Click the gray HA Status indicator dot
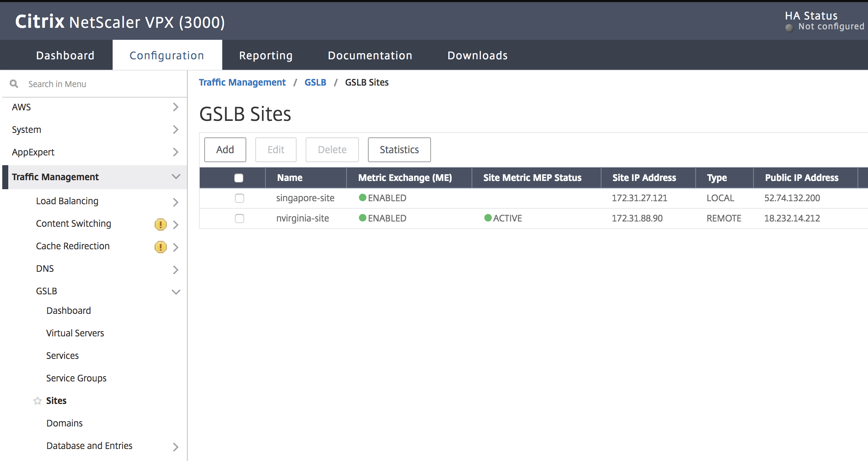This screenshot has height=461, width=868. (789, 28)
